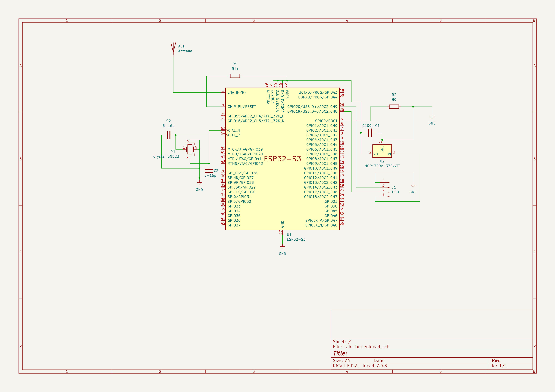Select the C3 capacitor symbol
This screenshot has height=392, width=555.
click(209, 171)
